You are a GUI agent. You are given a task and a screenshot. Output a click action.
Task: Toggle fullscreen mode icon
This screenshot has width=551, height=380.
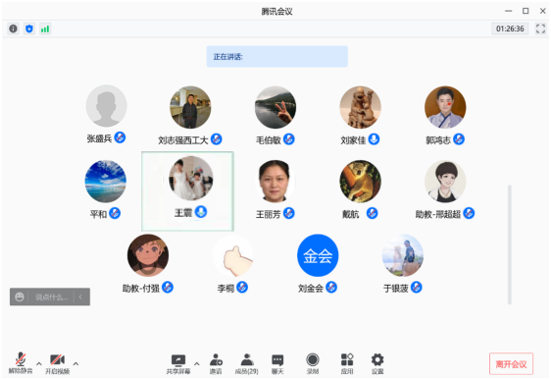(540, 28)
